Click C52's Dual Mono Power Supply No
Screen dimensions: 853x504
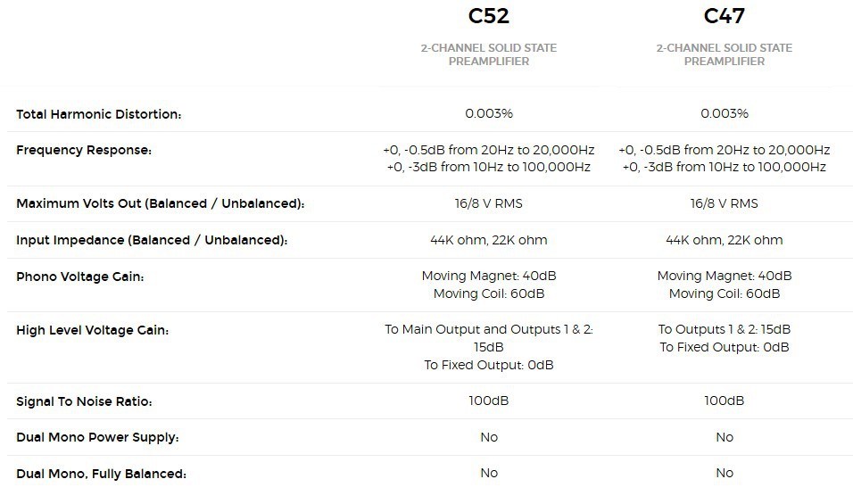pyautogui.click(x=488, y=437)
